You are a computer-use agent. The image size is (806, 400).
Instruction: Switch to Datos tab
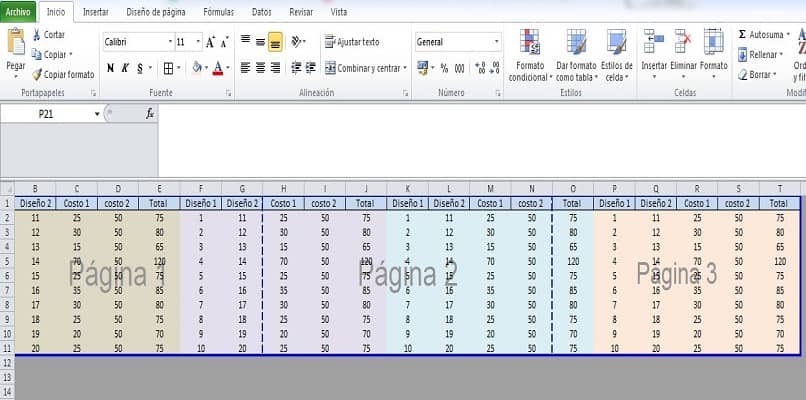click(262, 12)
